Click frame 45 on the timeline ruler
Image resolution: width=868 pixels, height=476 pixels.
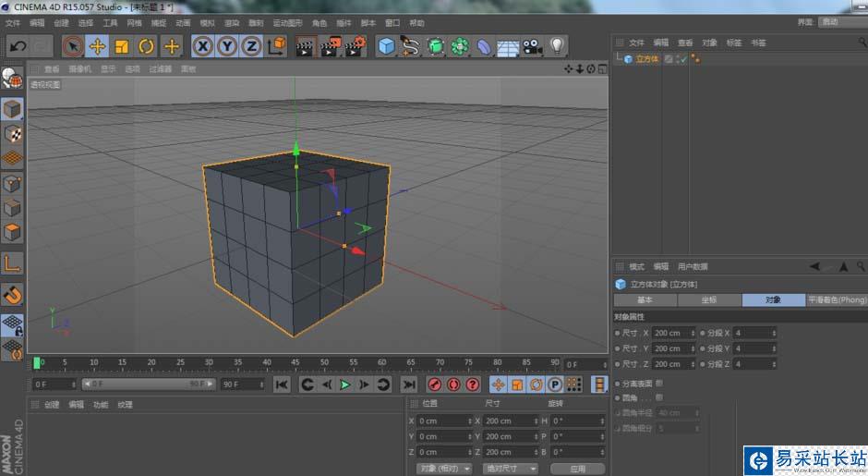tap(295, 363)
